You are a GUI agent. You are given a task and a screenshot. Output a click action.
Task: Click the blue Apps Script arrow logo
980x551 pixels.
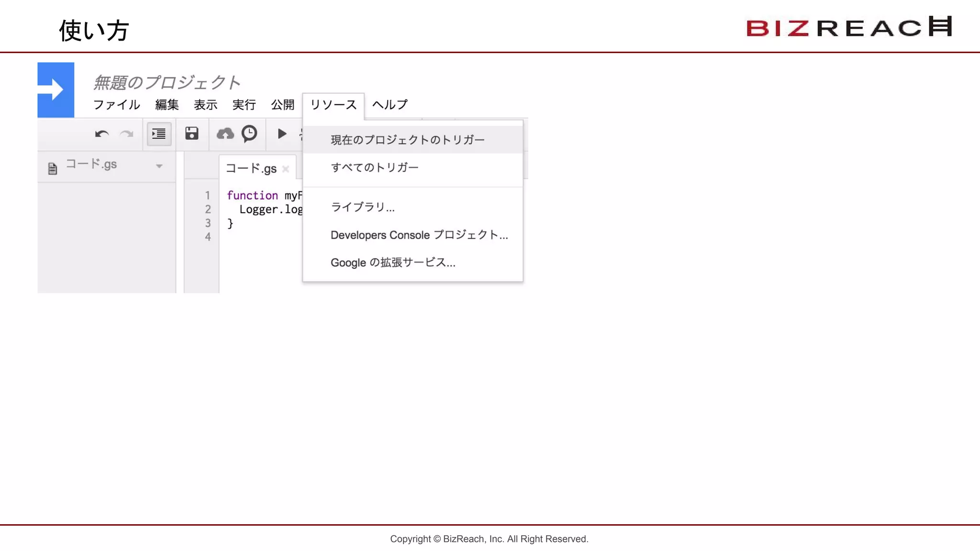56,90
